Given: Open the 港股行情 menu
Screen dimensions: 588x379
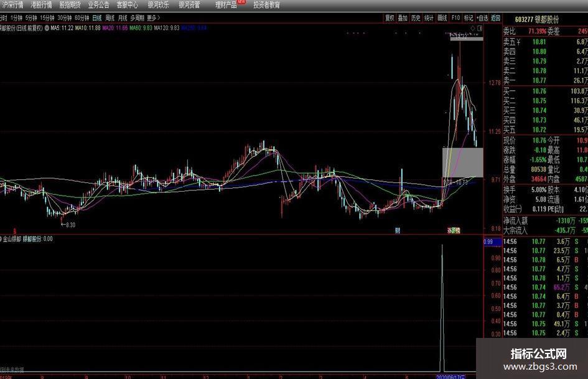Looking at the screenshot, I should point(41,5).
